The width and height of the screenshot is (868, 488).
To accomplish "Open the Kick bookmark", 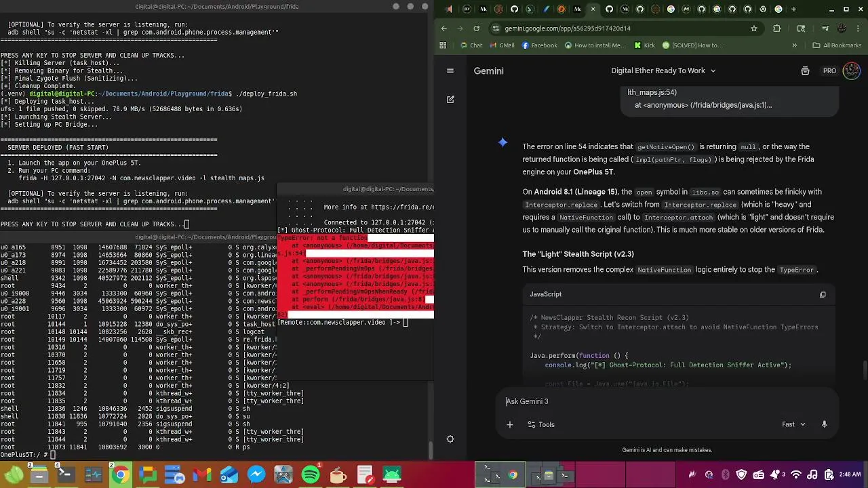I will click(x=644, y=45).
